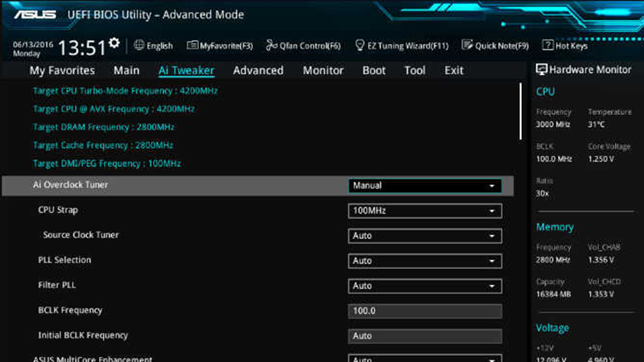Expand Filter PLL dropdown
The image size is (644, 362).
click(x=425, y=286)
